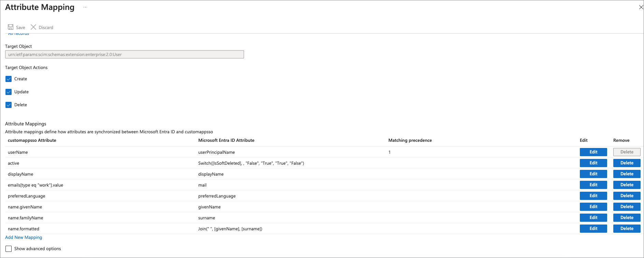Delete the active attribute mapping
644x258 pixels.
tap(627, 163)
